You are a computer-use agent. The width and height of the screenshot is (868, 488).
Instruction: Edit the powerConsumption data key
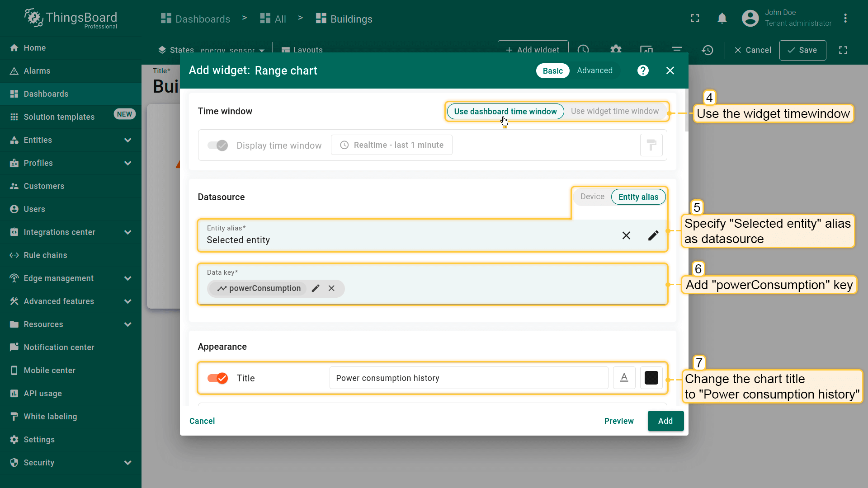[316, 288]
